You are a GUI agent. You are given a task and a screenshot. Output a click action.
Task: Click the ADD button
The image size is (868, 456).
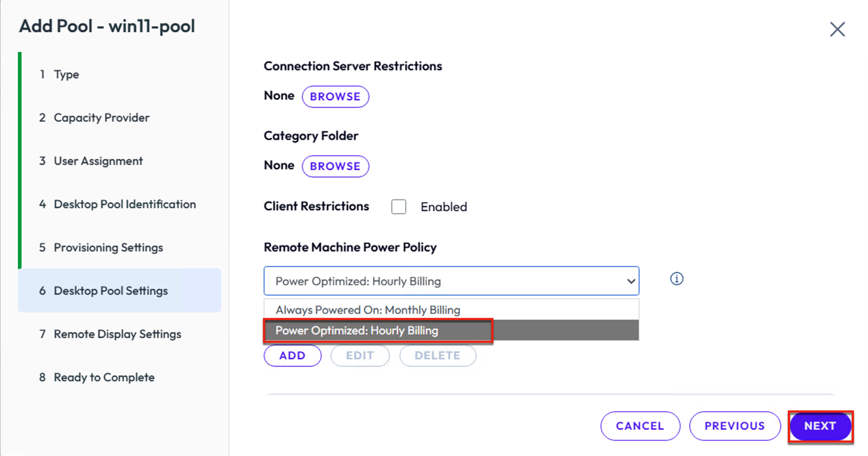coord(292,356)
